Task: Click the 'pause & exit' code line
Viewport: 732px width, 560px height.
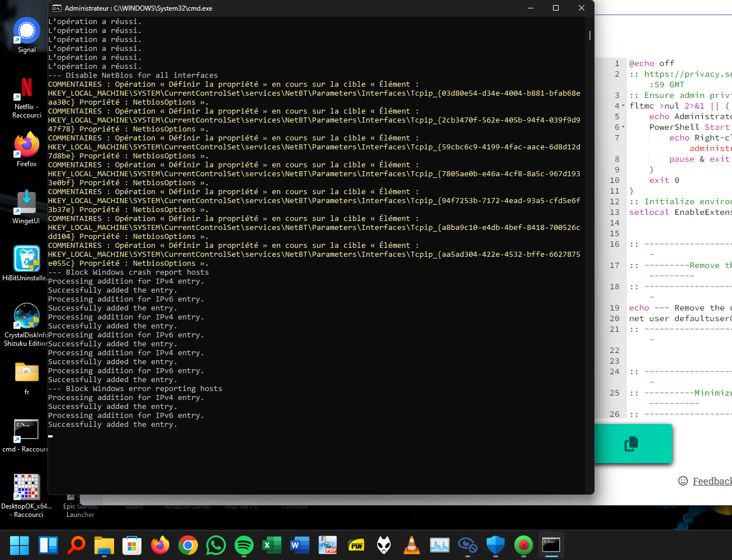Action: pyautogui.click(x=701, y=159)
